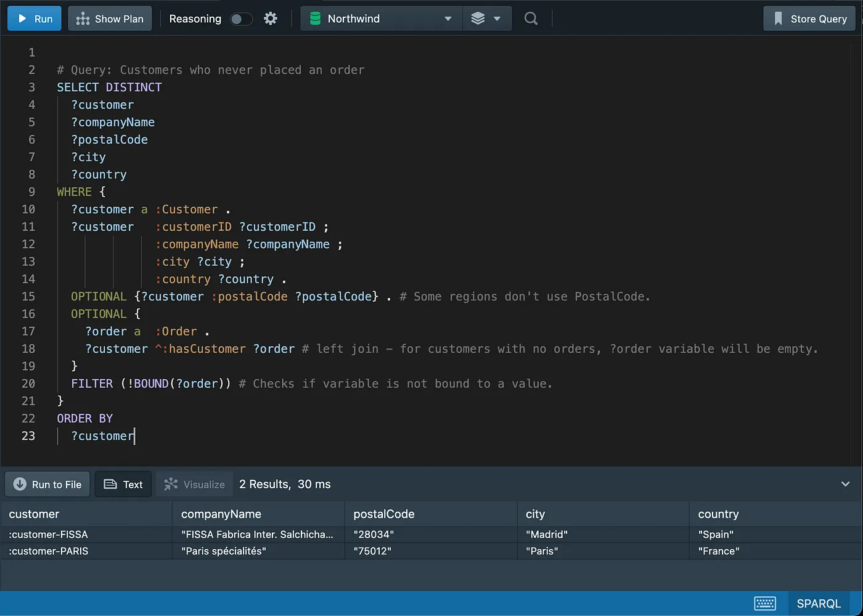Click the magnifier search icon

click(531, 18)
